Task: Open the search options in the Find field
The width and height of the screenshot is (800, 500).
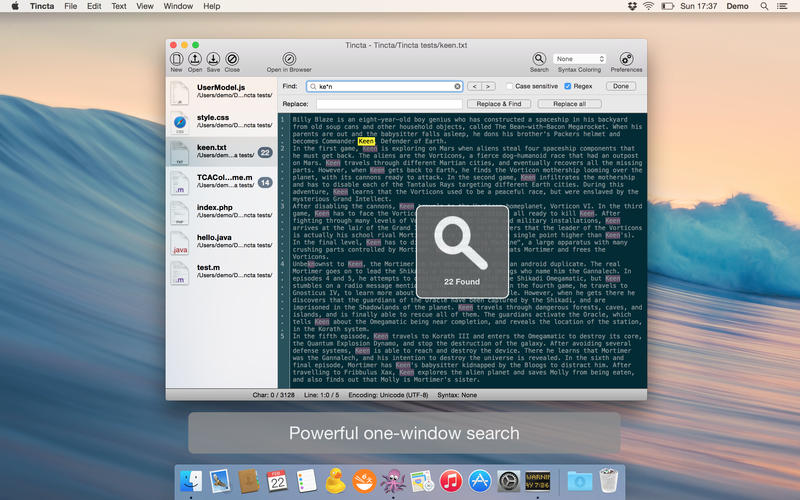Action: (313, 87)
